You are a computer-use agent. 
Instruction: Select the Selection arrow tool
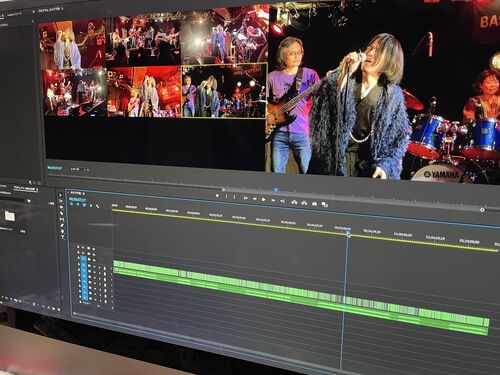coord(60,195)
